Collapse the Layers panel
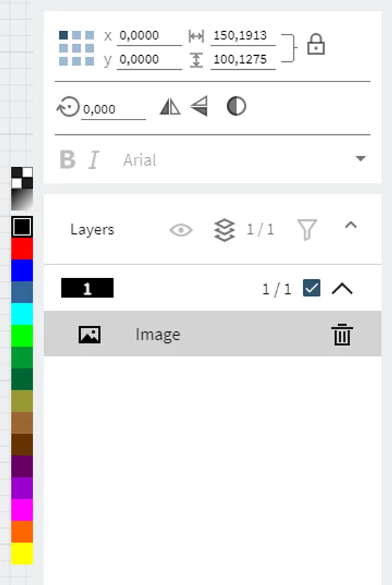Viewport: 392px width, 585px height. [x=350, y=225]
